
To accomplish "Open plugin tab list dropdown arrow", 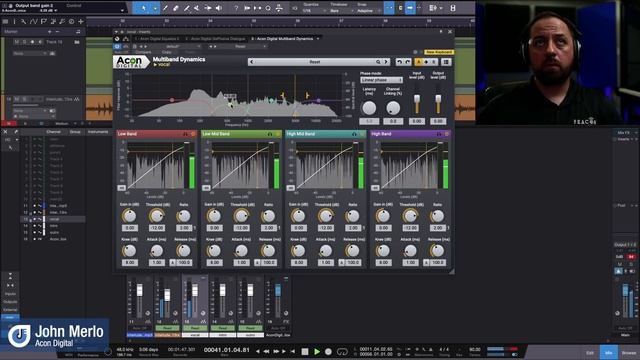I will tap(318, 38).
